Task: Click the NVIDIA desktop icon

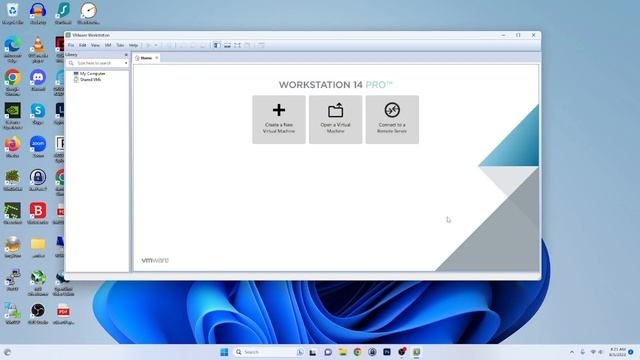Action: click(13, 116)
